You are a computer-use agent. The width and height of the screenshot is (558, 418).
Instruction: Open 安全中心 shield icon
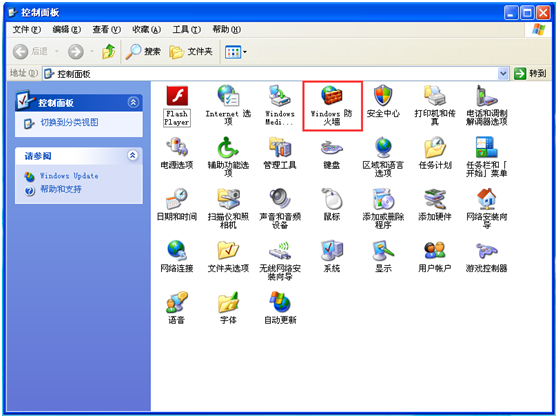(x=383, y=101)
